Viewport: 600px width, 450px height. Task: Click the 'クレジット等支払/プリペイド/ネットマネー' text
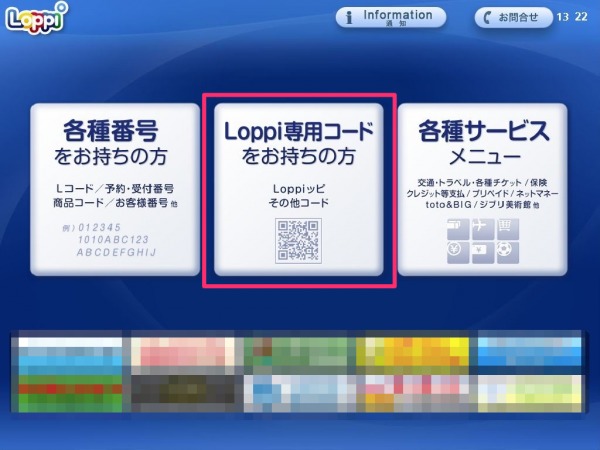point(482,194)
